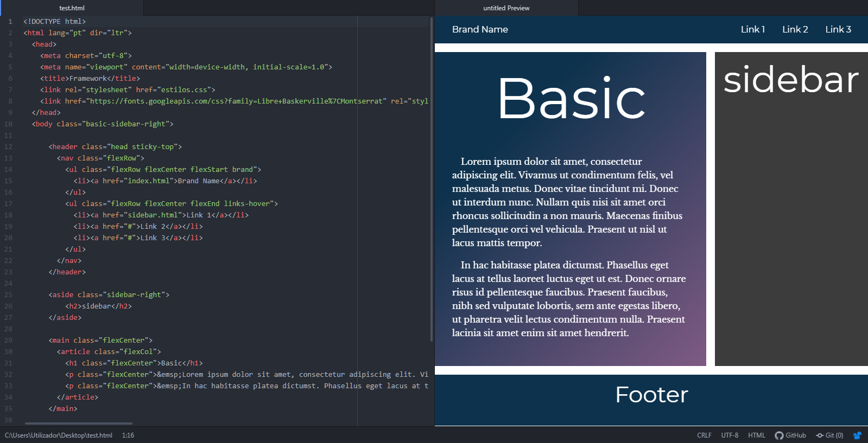Screen dimensions: 868x443
Task: Click the '<meta charset="utf-8">' code line
Action: (86, 56)
